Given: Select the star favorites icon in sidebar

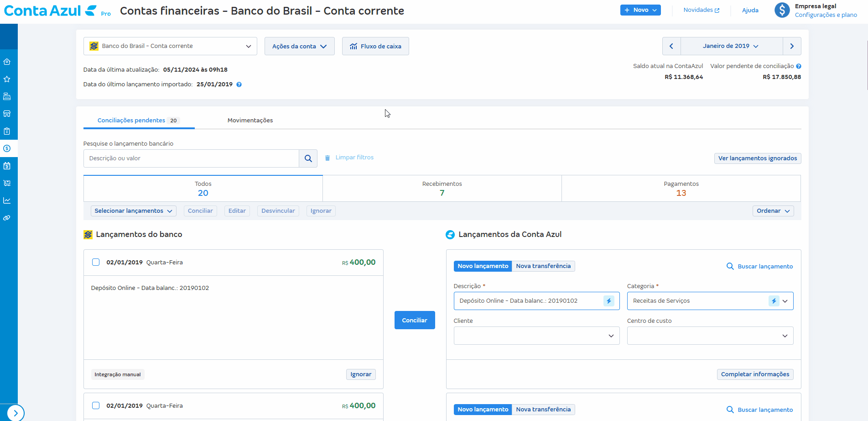Looking at the screenshot, I should [7, 79].
